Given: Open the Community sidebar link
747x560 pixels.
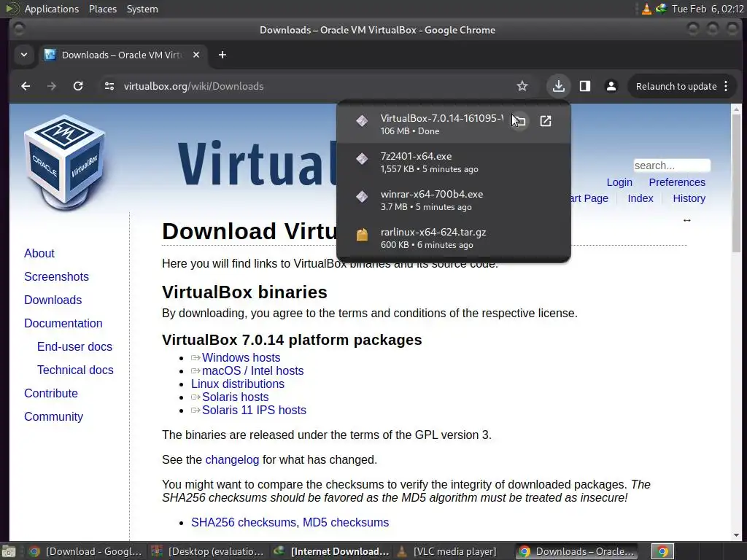Looking at the screenshot, I should click(x=53, y=416).
